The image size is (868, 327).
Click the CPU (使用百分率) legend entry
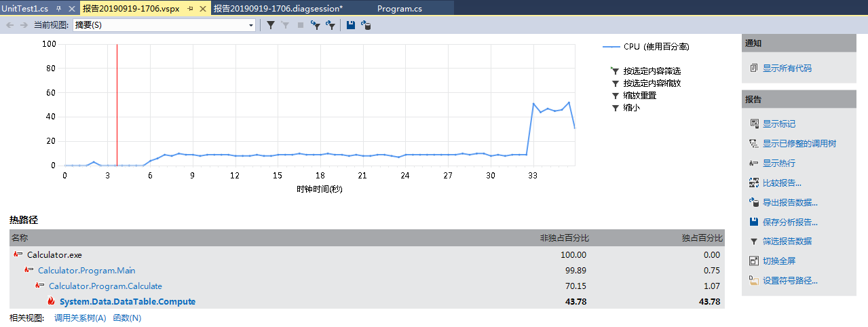[x=646, y=47]
